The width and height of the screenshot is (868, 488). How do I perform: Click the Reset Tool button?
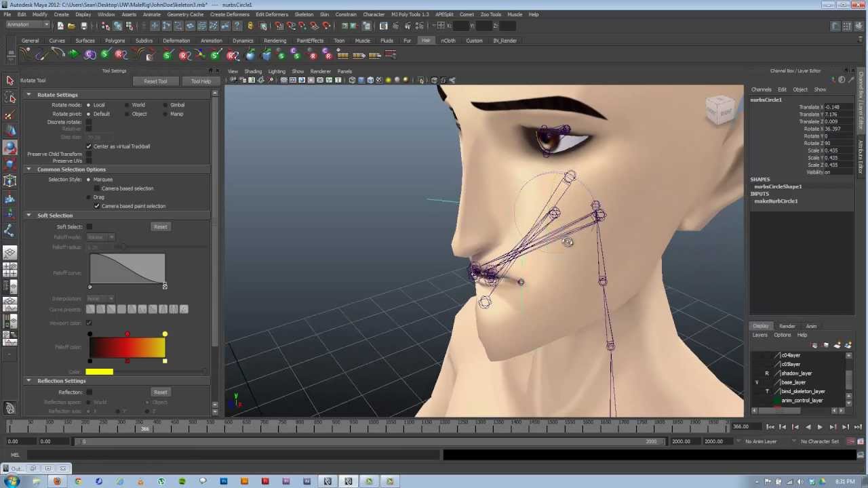[x=155, y=81]
